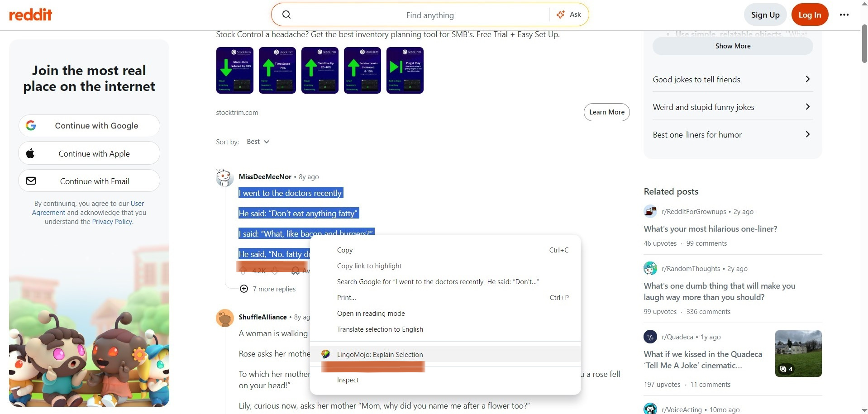The width and height of the screenshot is (868, 414).
Task: Expand Weird and stupid funny jokes
Action: click(x=733, y=107)
